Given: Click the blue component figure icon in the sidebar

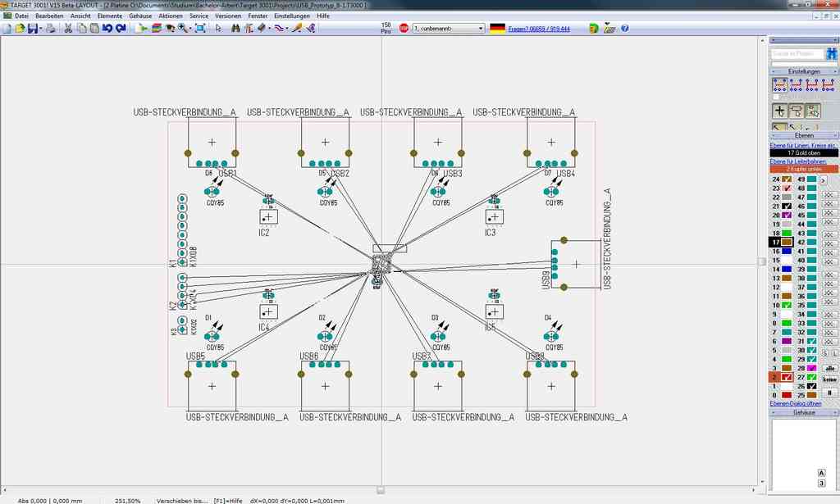Looking at the screenshot, I should (x=831, y=53).
